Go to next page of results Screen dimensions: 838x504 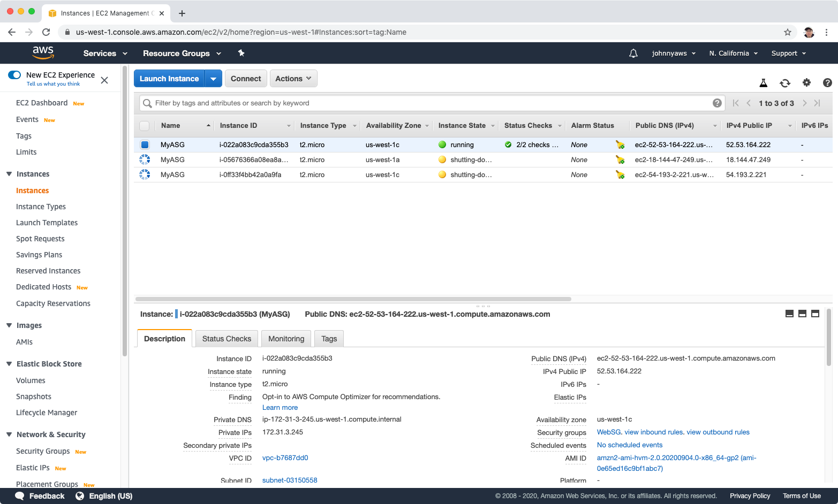tap(804, 103)
